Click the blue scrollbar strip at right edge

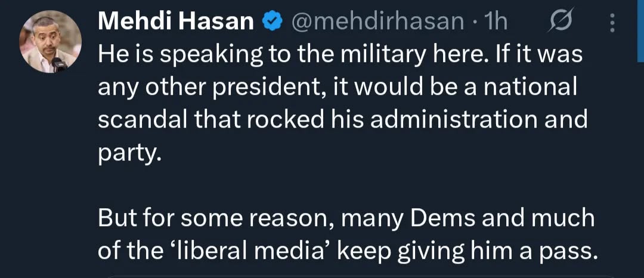(x=640, y=31)
